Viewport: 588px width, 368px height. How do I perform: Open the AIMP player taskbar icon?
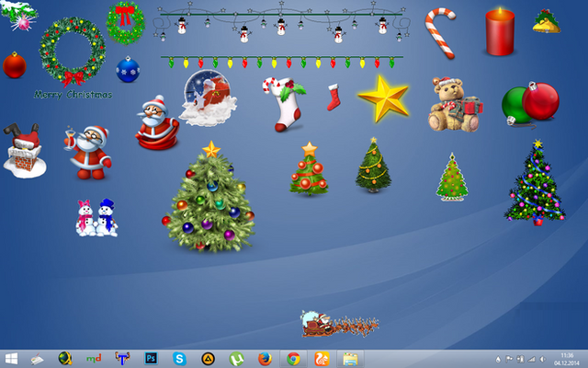pyautogui.click(x=208, y=359)
